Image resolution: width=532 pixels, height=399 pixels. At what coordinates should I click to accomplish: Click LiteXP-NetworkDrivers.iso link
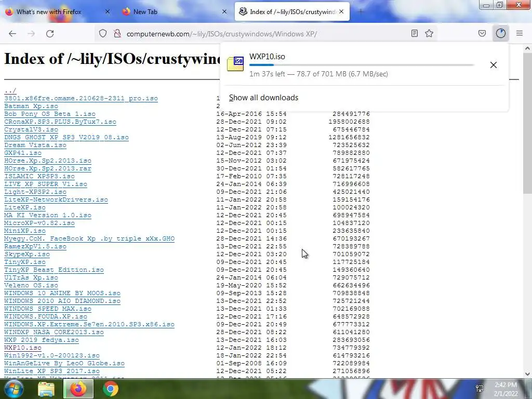(x=56, y=200)
